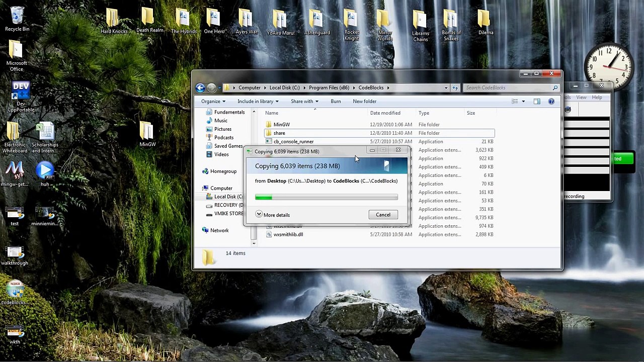Open the Ashenguard desktop folder
Viewport: 644px width, 362px height.
[316, 22]
